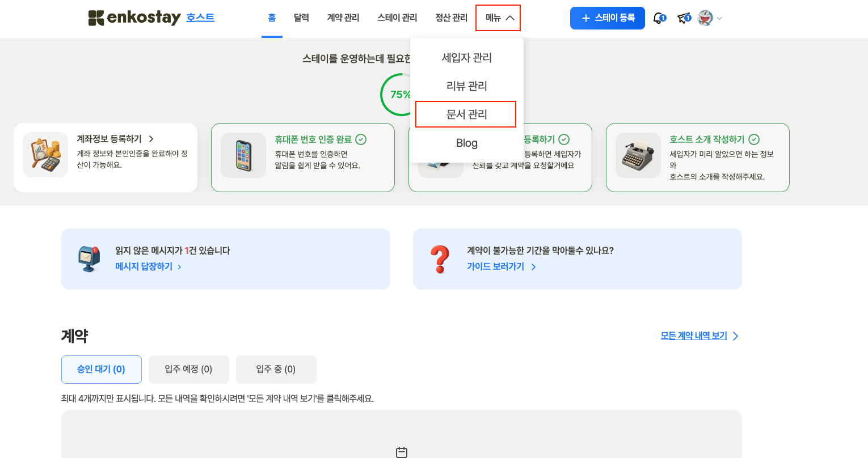868x458 pixels.
Task: Select 문서 관리 from the menu
Action: (x=466, y=114)
